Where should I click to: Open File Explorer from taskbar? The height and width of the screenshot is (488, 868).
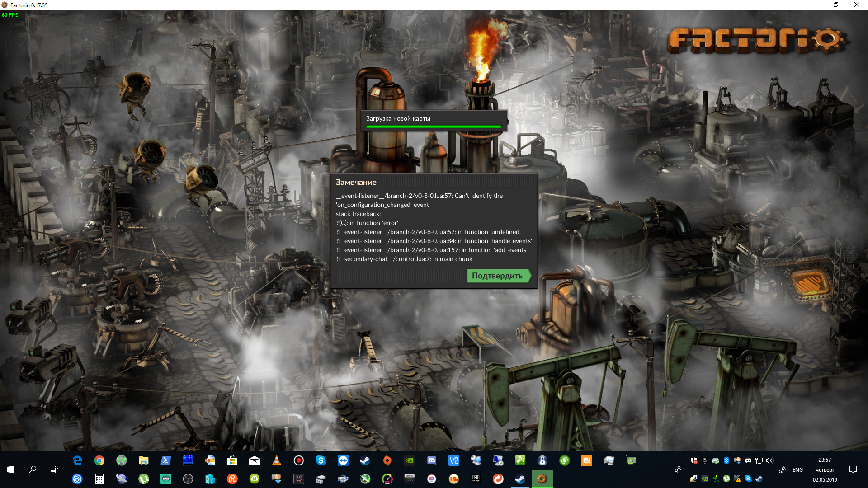coord(144,460)
